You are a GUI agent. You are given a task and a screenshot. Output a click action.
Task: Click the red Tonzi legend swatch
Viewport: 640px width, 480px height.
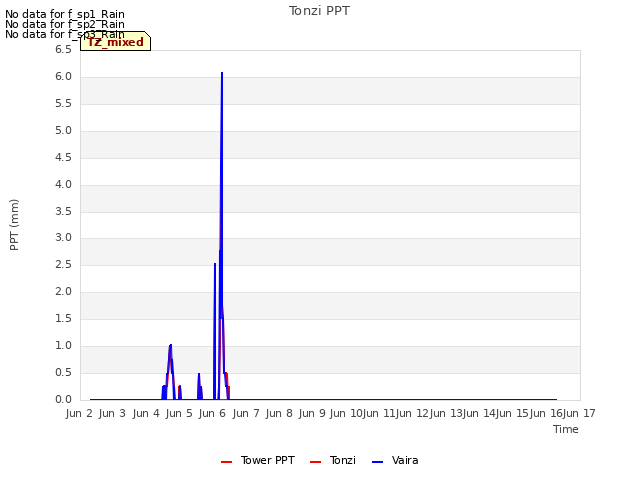tap(316, 462)
